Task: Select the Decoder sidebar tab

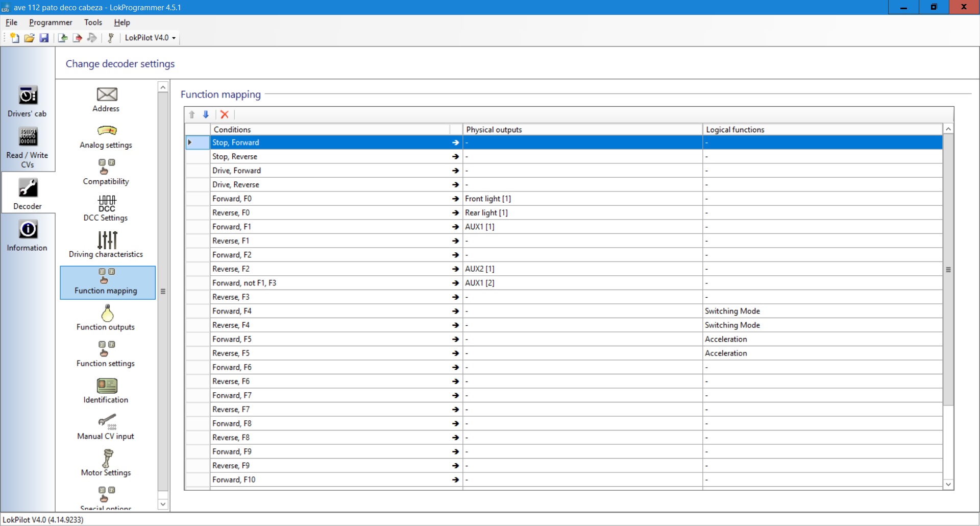Action: pyautogui.click(x=28, y=192)
